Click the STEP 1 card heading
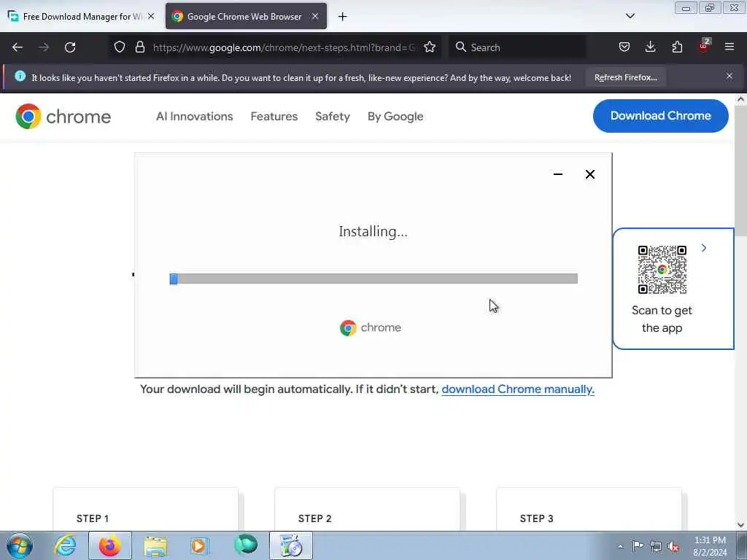 pos(93,518)
